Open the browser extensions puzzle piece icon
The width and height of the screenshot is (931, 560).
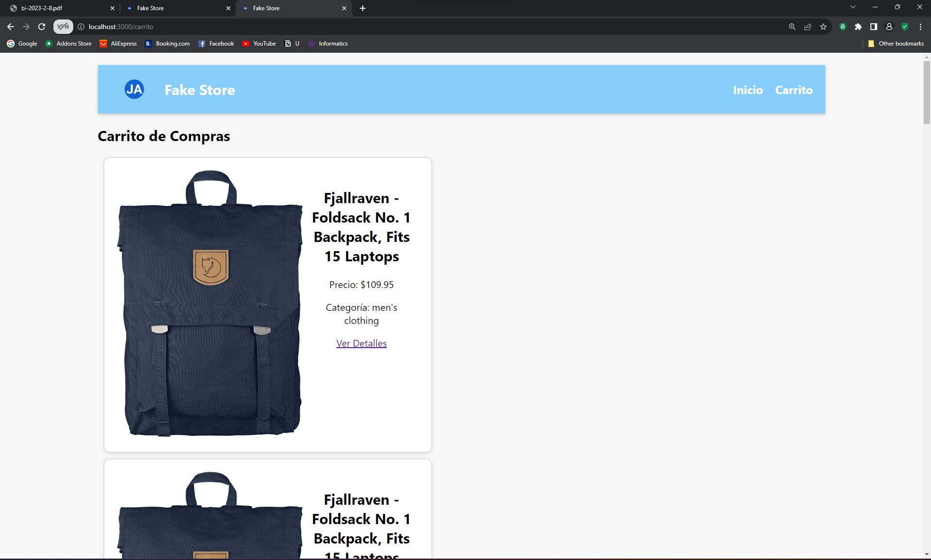click(x=859, y=27)
